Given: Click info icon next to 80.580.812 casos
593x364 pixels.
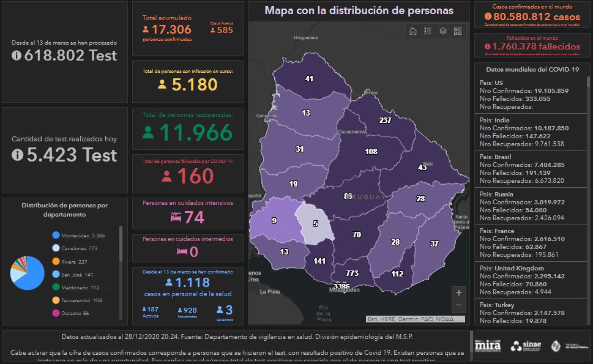Looking at the screenshot, I should point(487,17).
